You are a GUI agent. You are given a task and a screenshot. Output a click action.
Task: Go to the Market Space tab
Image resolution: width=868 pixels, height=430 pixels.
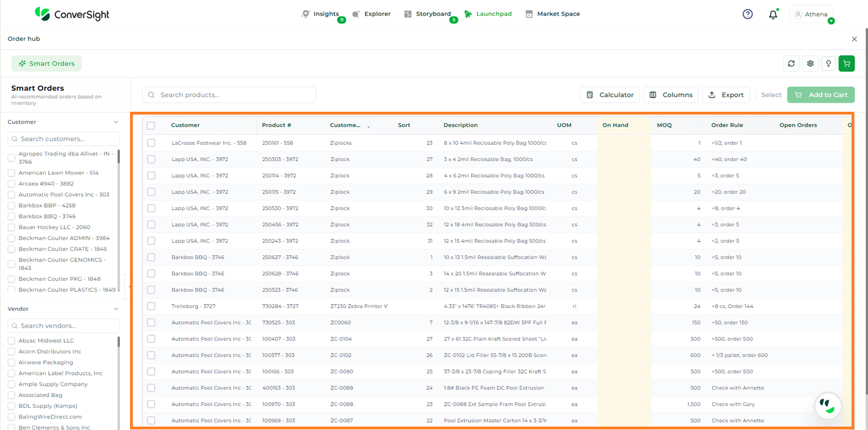pos(552,14)
